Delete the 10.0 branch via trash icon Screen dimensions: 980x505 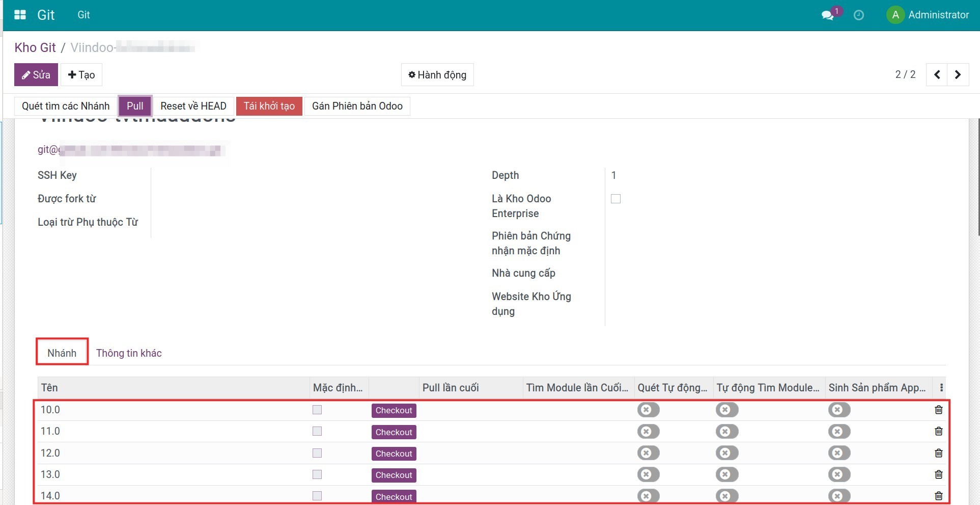click(x=938, y=410)
